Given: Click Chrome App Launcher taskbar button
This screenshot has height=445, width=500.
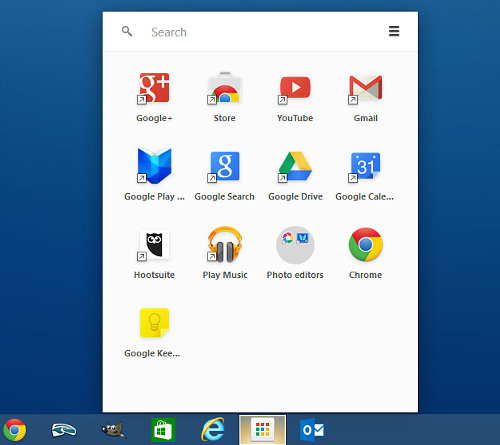Looking at the screenshot, I should click(x=262, y=430).
